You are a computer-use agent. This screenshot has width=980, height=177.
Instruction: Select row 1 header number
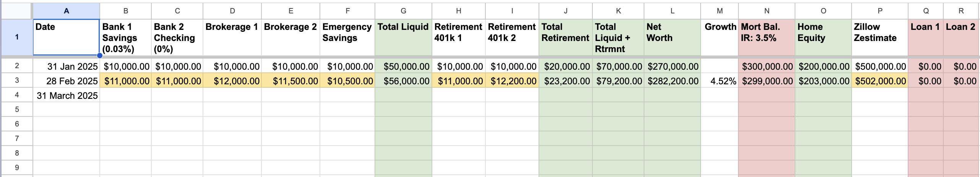tap(17, 37)
